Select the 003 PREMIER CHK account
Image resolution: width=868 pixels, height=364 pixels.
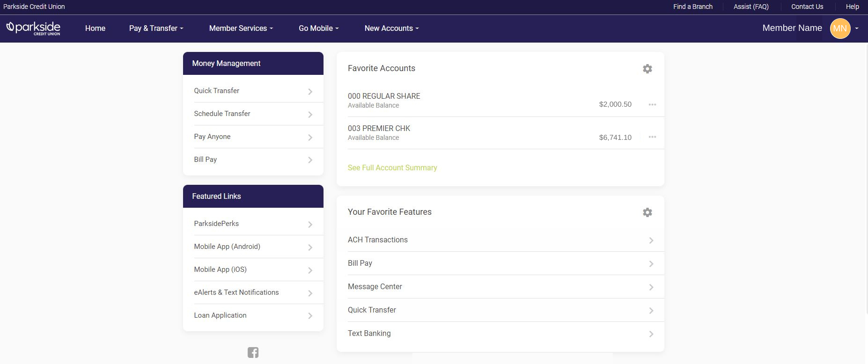pyautogui.click(x=379, y=128)
